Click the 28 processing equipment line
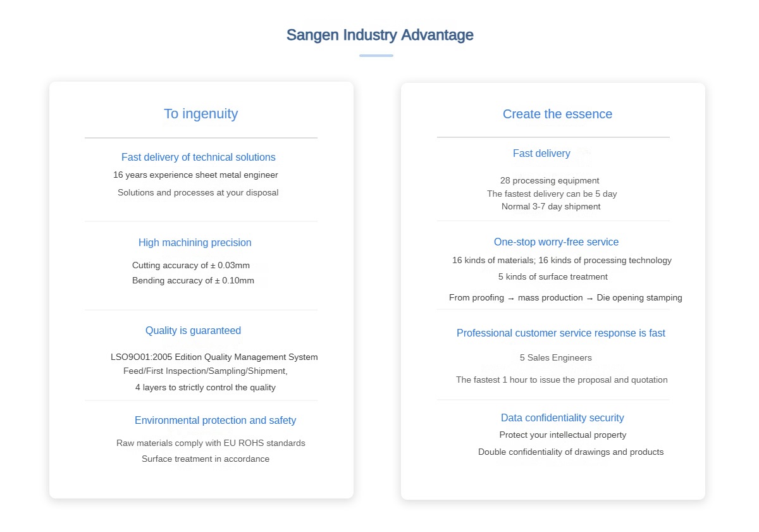This screenshot has height=532, width=759. pyautogui.click(x=550, y=180)
